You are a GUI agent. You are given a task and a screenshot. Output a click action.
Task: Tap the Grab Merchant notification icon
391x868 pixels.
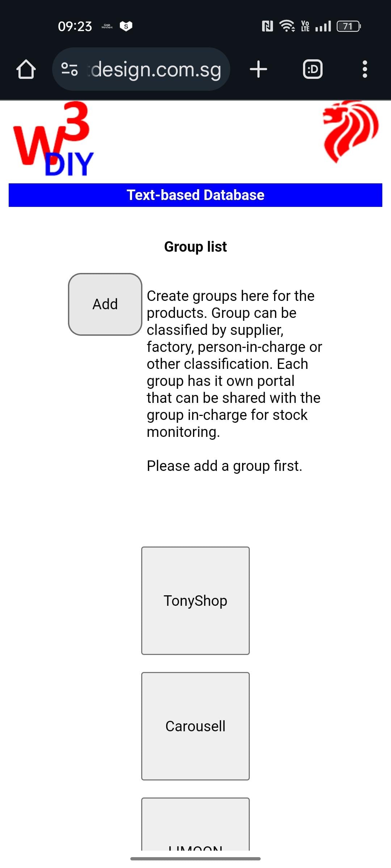107,26
